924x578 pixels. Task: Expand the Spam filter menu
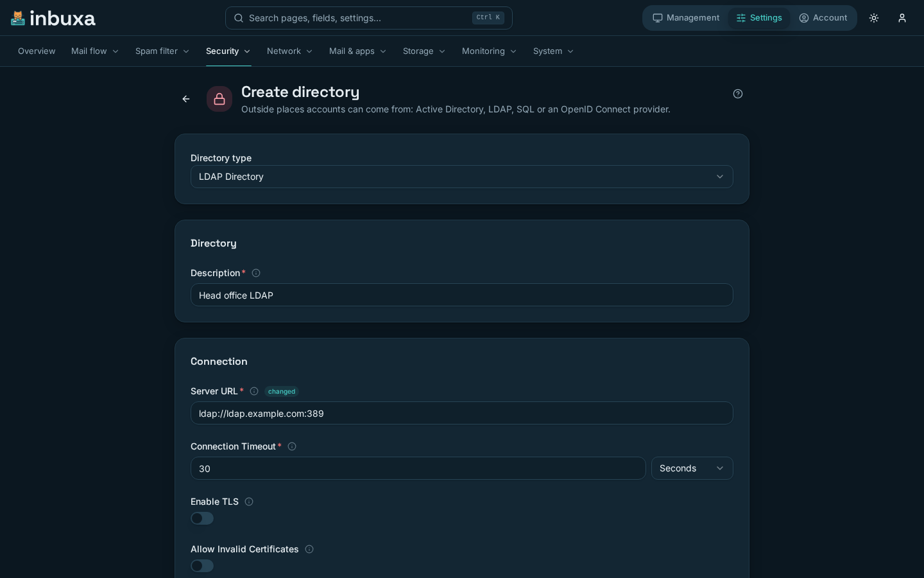(162, 51)
